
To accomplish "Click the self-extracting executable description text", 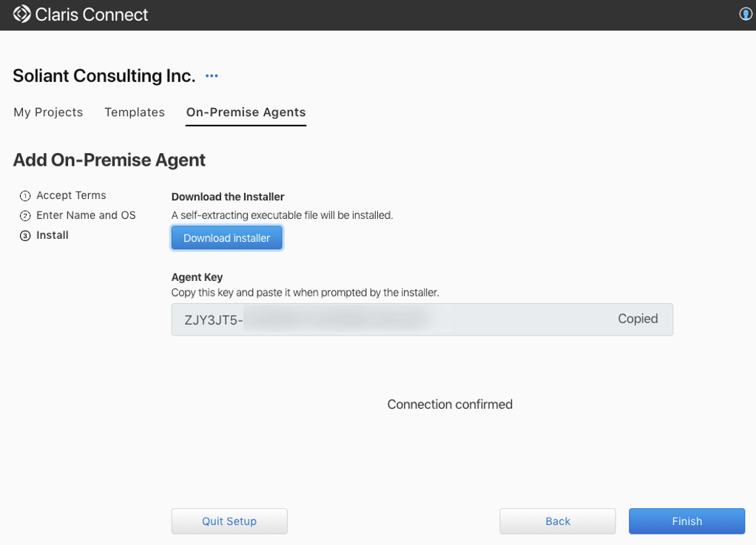I will coord(283,215).
